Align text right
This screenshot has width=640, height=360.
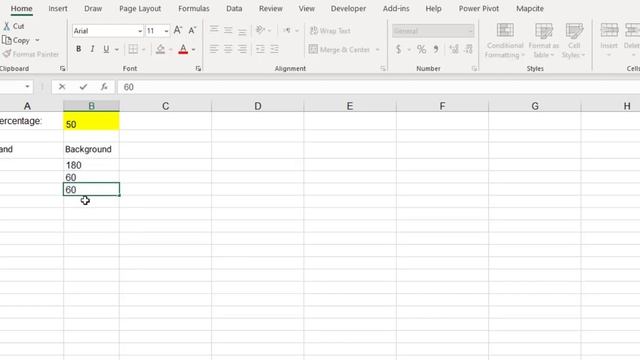click(242, 49)
